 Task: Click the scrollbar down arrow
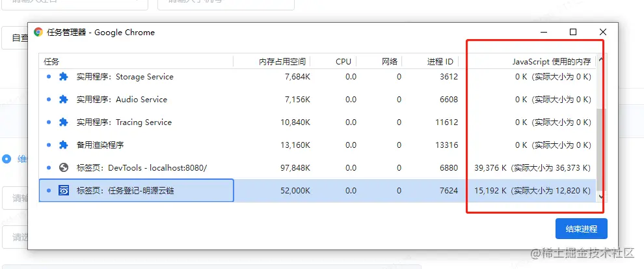pos(600,197)
